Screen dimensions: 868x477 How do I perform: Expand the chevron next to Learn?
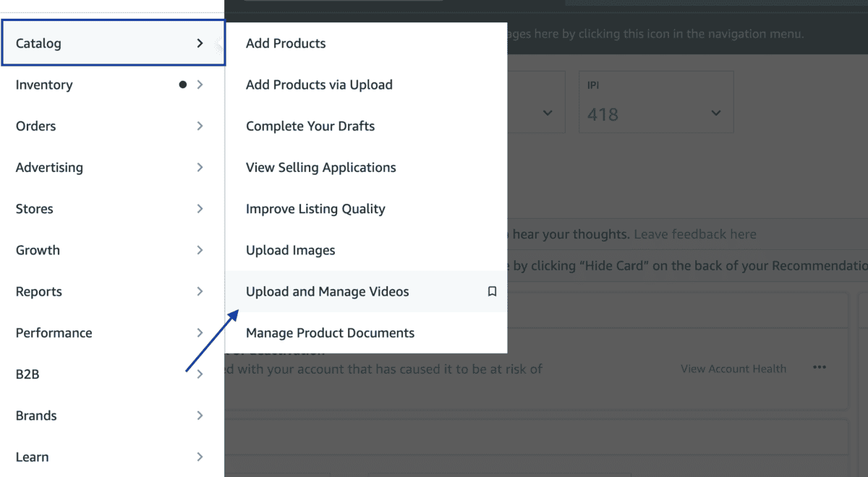[200, 457]
